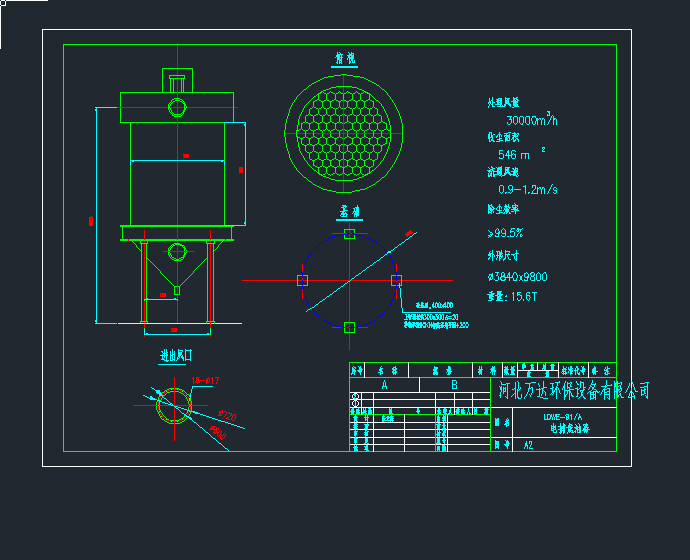Screen dimensions: 690x560
Task: Click the 18-ø17 bolt hole annotation
Action: click(x=204, y=380)
